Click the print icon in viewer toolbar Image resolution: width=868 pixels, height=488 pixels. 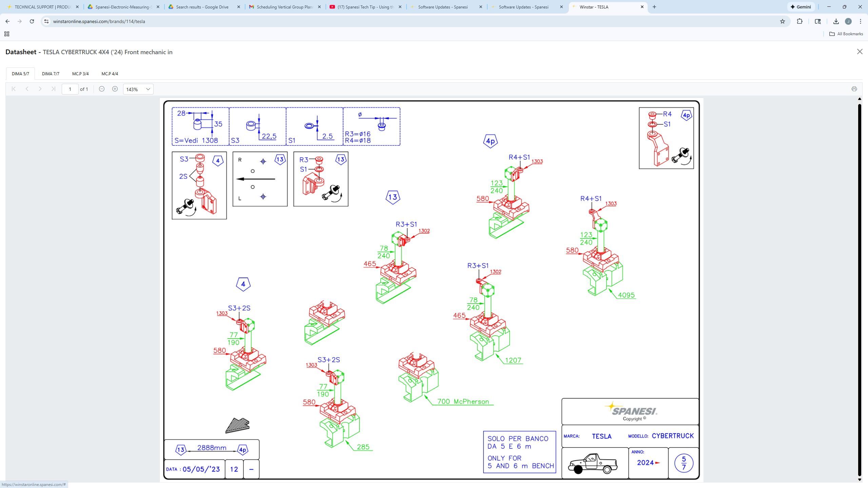coord(854,89)
